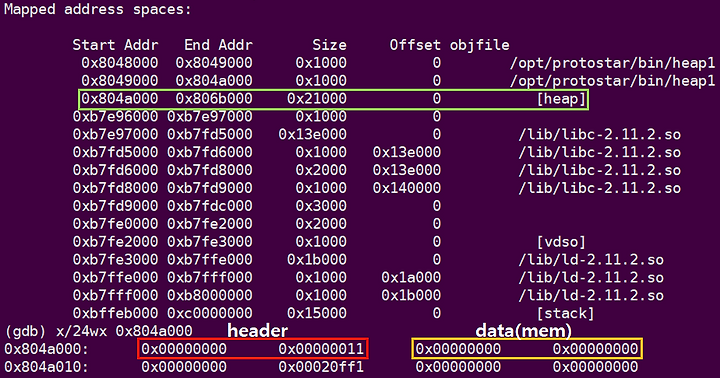720x378 pixels.
Task: Select the chunk size word 0x00000011
Action: click(321, 350)
